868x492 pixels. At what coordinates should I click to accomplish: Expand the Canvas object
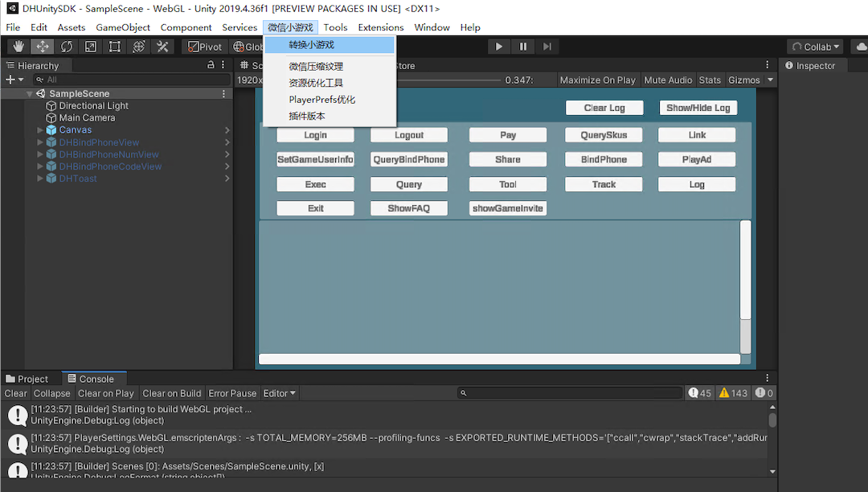pyautogui.click(x=40, y=130)
